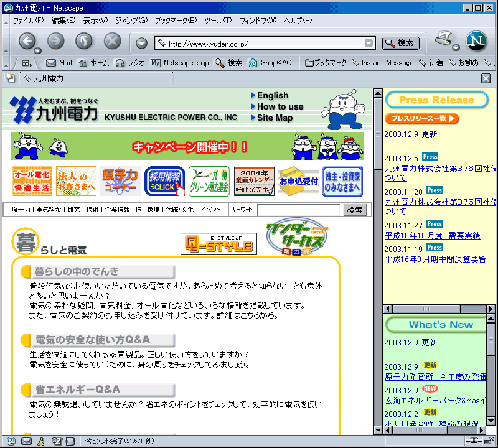Open the My Netscape.co.jp bookmark
Image resolution: width=498 pixels, height=448 pixels.
pyautogui.click(x=180, y=63)
